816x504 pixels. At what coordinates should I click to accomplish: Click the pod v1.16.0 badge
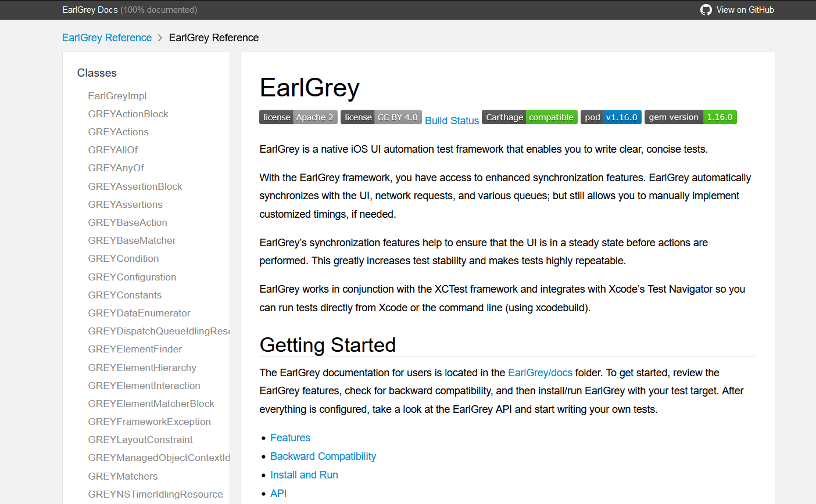pyautogui.click(x=610, y=117)
